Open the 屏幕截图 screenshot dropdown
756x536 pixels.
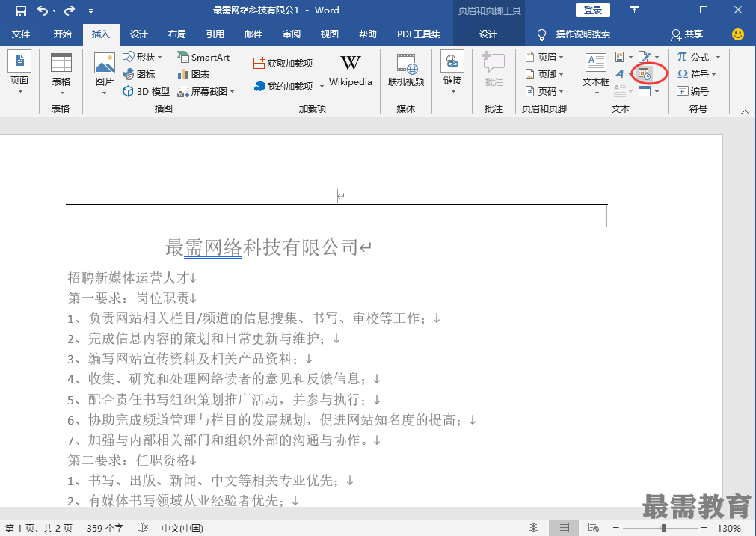coord(206,92)
